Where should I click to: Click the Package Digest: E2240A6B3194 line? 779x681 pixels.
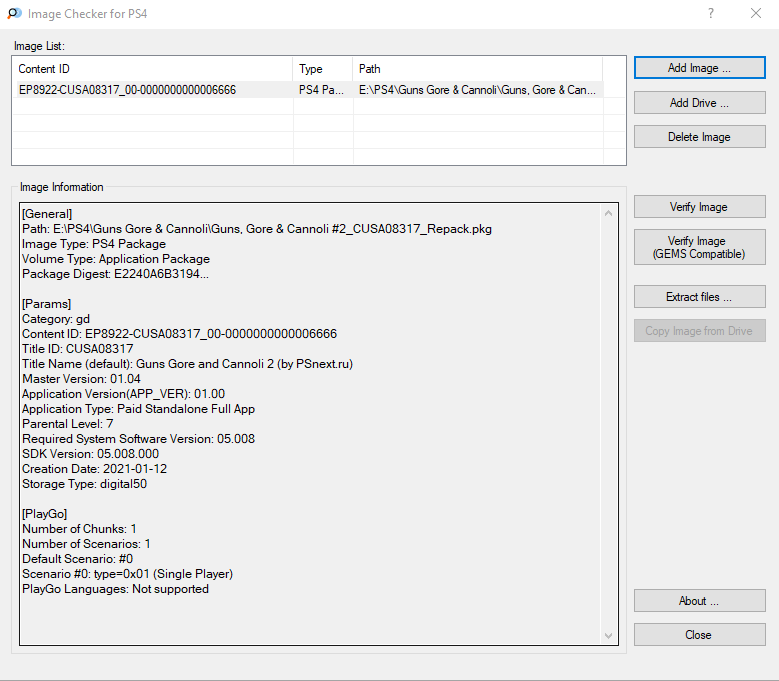point(115,274)
